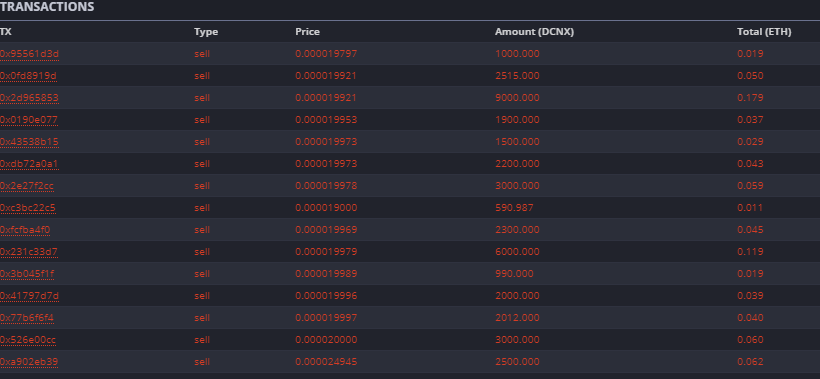Select price 0.000019997
The image size is (820, 379).
[326, 317]
